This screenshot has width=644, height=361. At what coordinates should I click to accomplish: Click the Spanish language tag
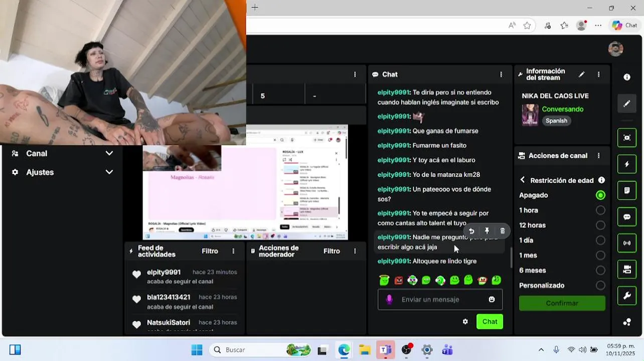556,121
